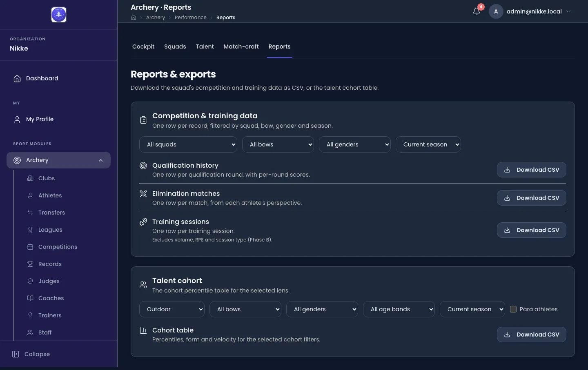
Task: Click the Judges shield icon
Action: coord(30,281)
